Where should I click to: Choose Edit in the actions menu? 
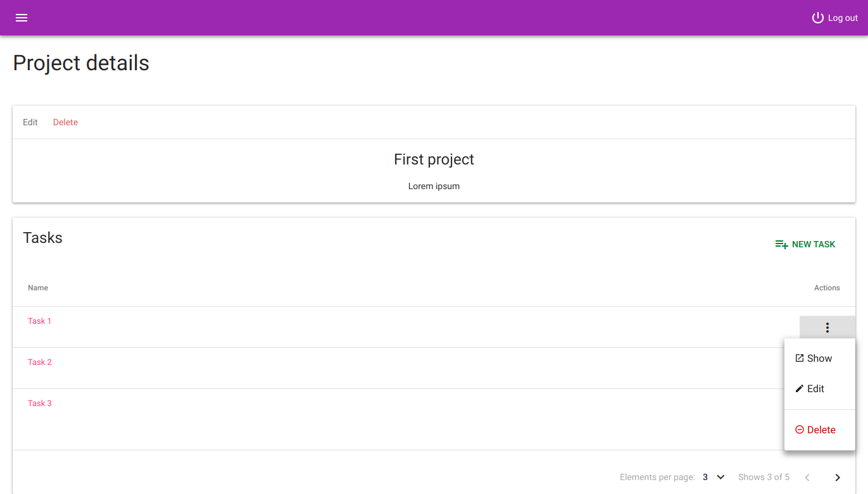[820, 389]
